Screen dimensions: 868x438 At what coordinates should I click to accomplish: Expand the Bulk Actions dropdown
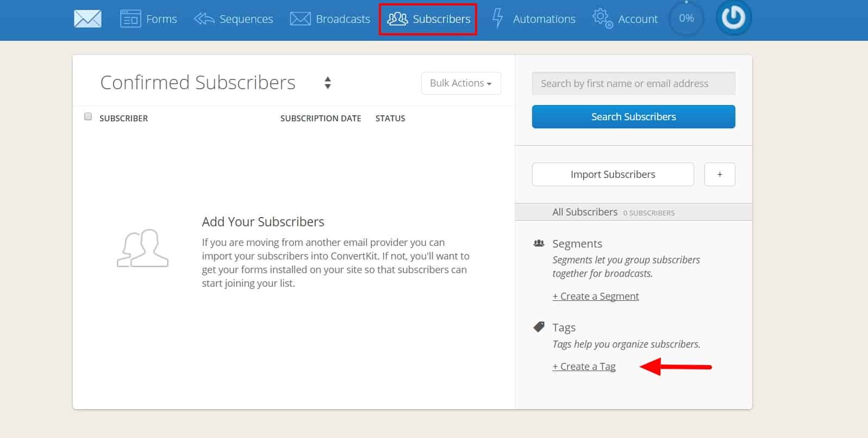coord(461,83)
